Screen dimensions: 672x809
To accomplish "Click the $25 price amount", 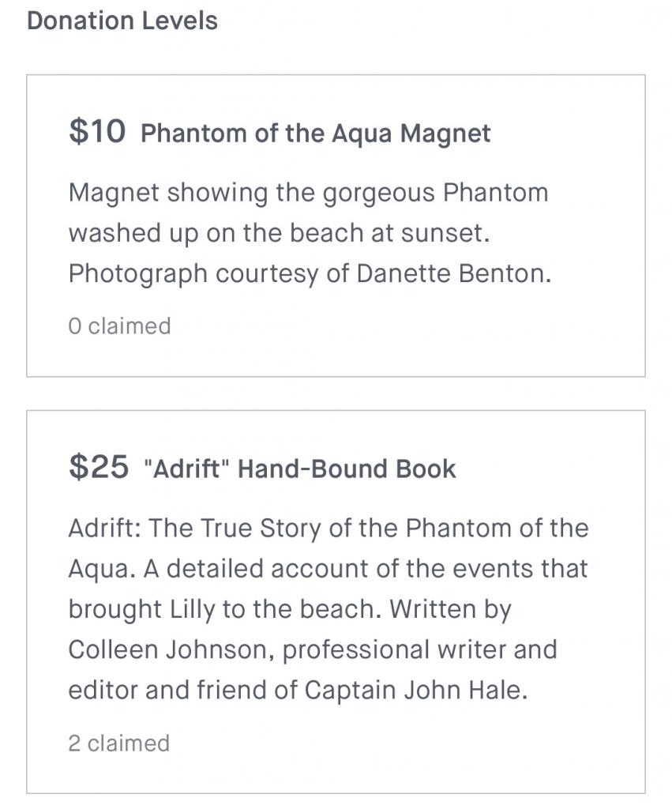I will (99, 466).
